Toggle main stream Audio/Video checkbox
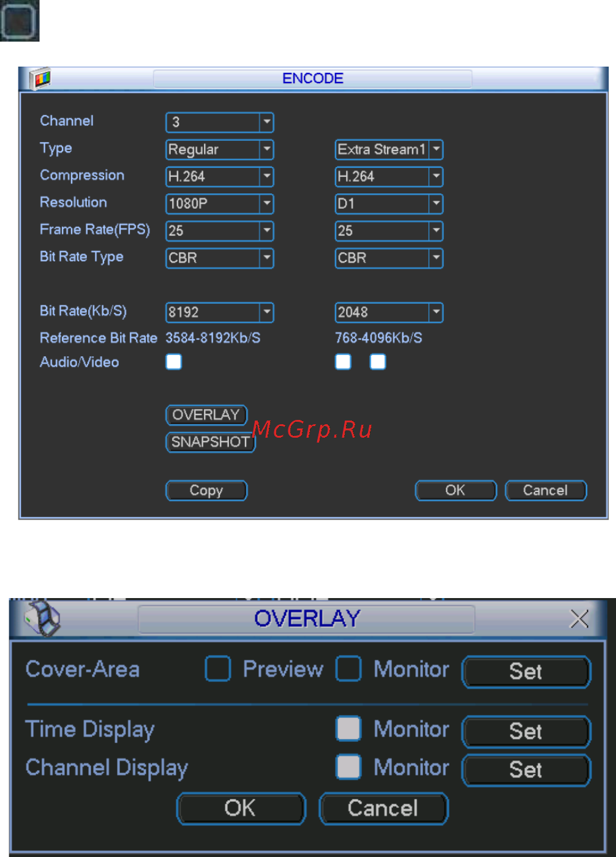616x857 pixels. pyautogui.click(x=174, y=362)
